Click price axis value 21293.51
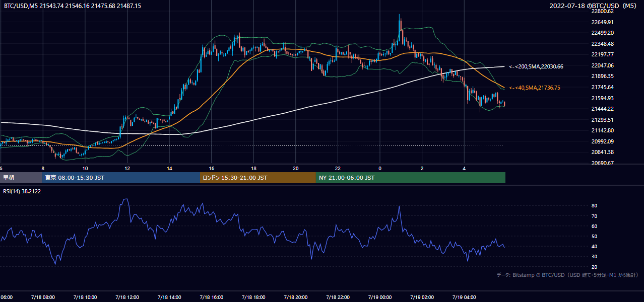 pyautogui.click(x=603, y=120)
